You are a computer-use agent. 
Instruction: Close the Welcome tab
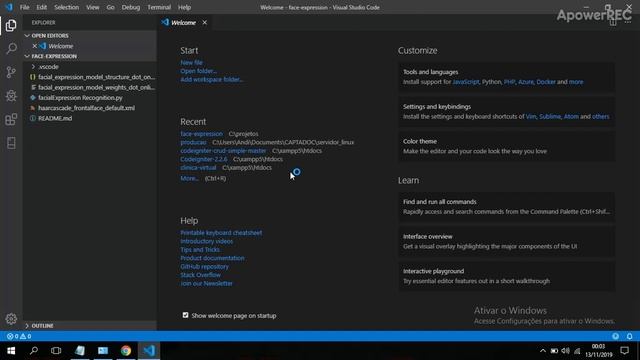(x=204, y=22)
